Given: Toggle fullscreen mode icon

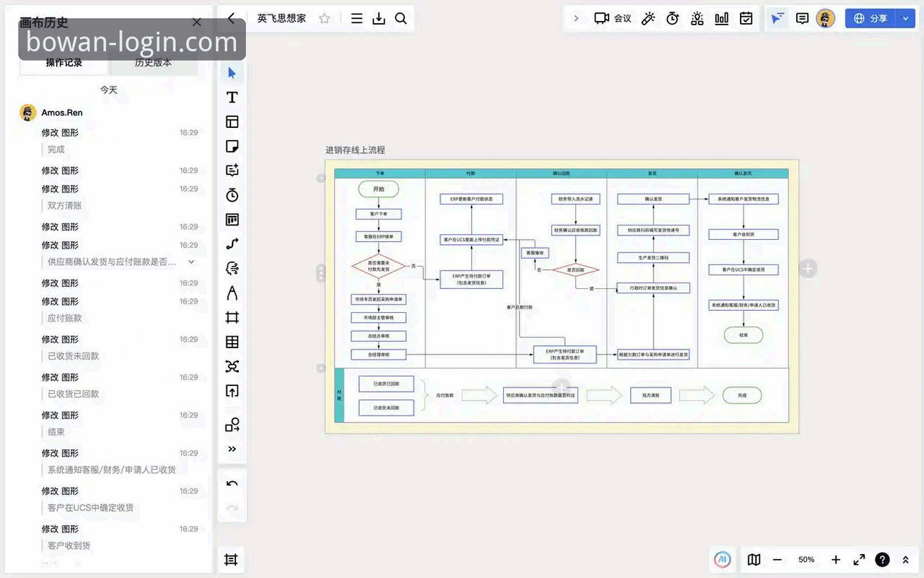Looking at the screenshot, I should (859, 560).
